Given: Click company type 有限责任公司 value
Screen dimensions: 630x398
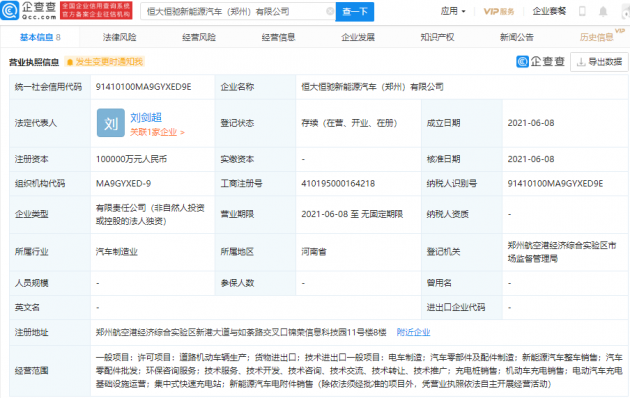Looking at the screenshot, I should click(x=150, y=214).
